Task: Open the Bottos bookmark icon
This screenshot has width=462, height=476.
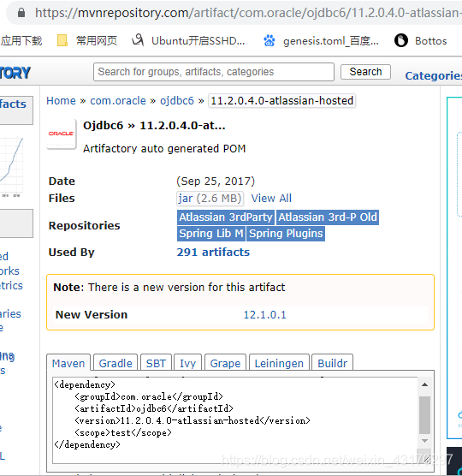Action: click(x=400, y=40)
